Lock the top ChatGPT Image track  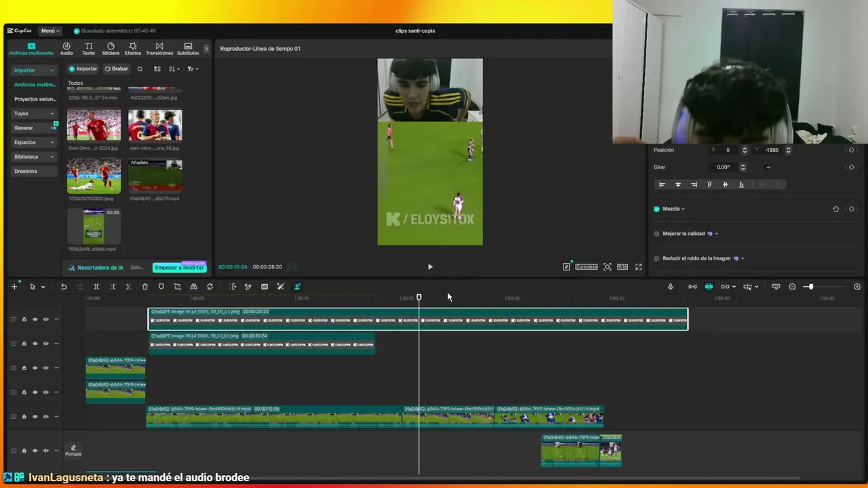click(24, 319)
